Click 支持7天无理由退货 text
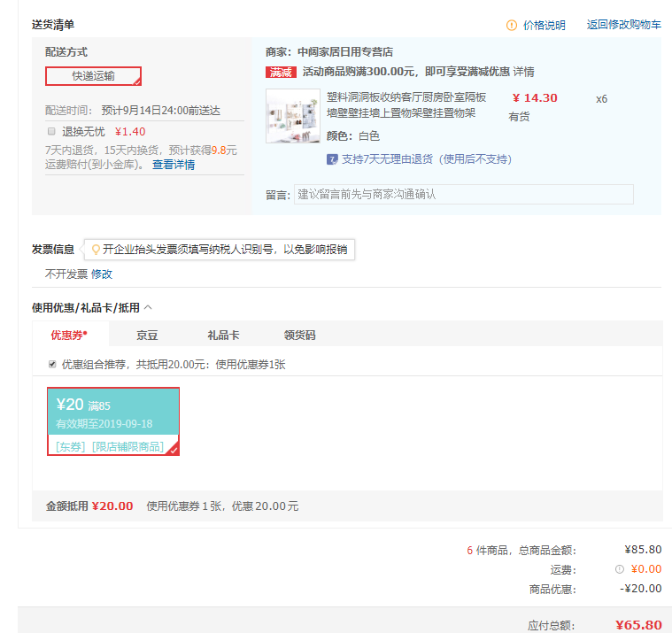This screenshot has width=672, height=633. click(427, 159)
